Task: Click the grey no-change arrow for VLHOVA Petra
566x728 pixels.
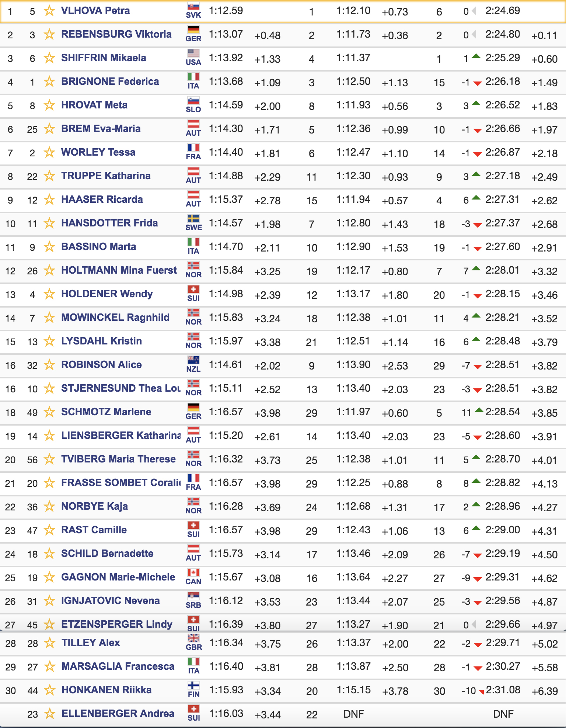Action: 474,11
